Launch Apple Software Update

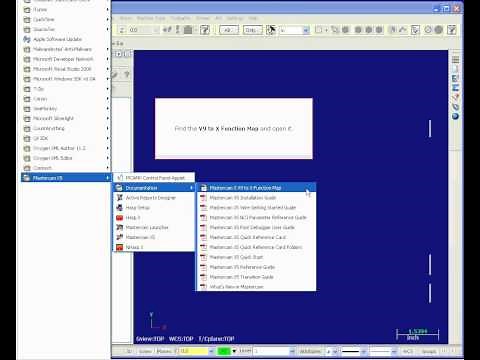(x=65, y=39)
